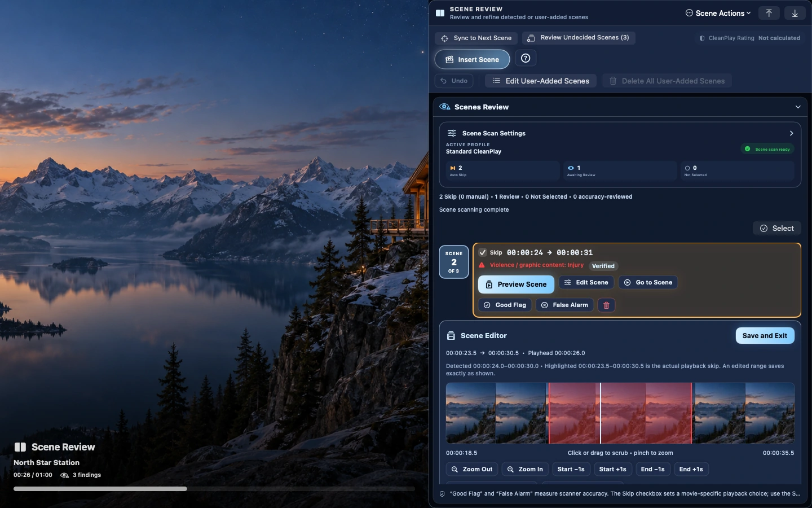Viewport: 812px width, 508px height.
Task: Delete scene 2 with the red trash icon
Action: point(606,305)
